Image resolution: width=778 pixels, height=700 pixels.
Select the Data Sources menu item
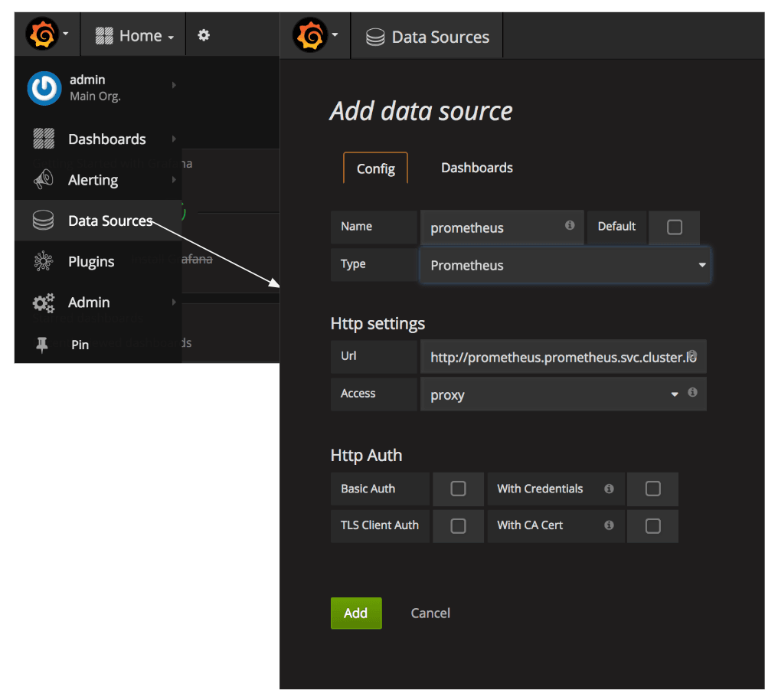coord(98,221)
